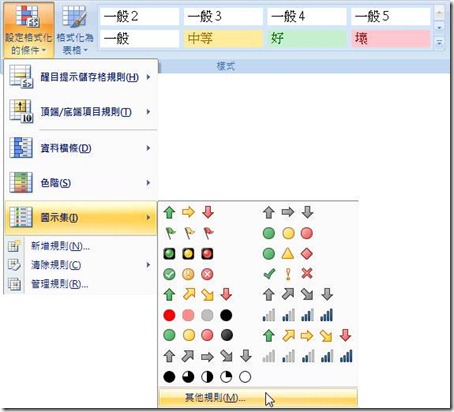Open 頂端/底端項目規則(T) submenu
The width and height of the screenshot is (454, 412).
[81, 112]
